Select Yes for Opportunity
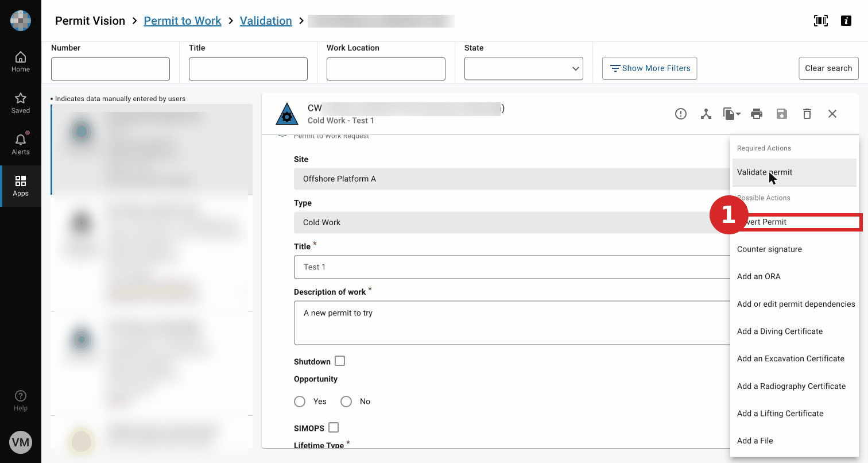 tap(300, 402)
